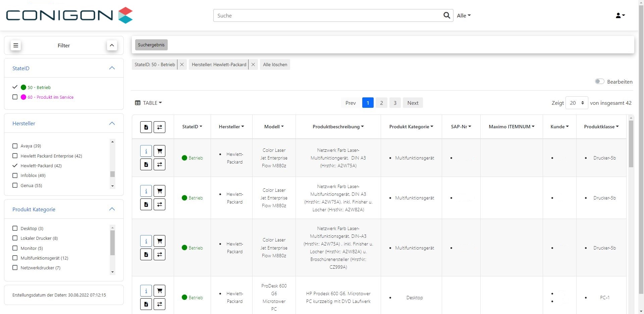644x314 pixels.
Task: Uncheck 50 - Betrieb state filter
Action: coord(15,87)
